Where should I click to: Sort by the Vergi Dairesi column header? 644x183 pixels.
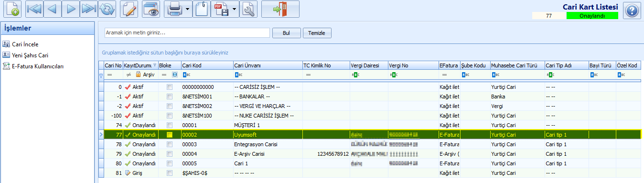click(369, 65)
